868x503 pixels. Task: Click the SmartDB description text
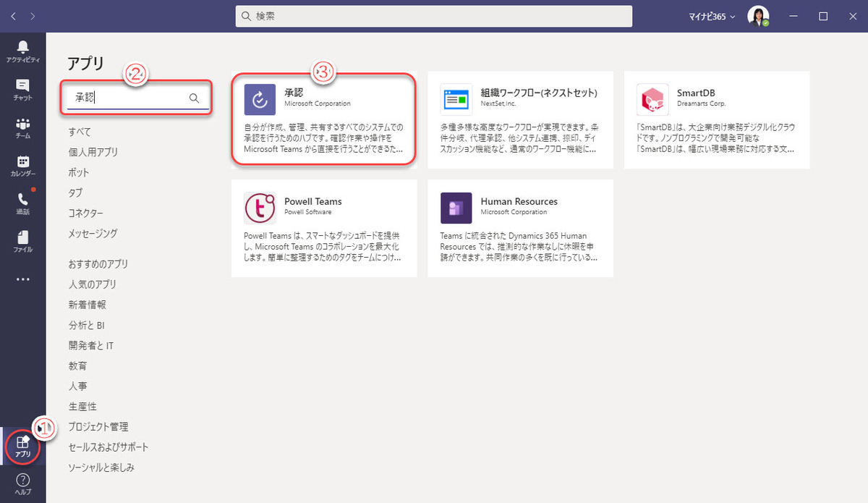[x=716, y=138]
